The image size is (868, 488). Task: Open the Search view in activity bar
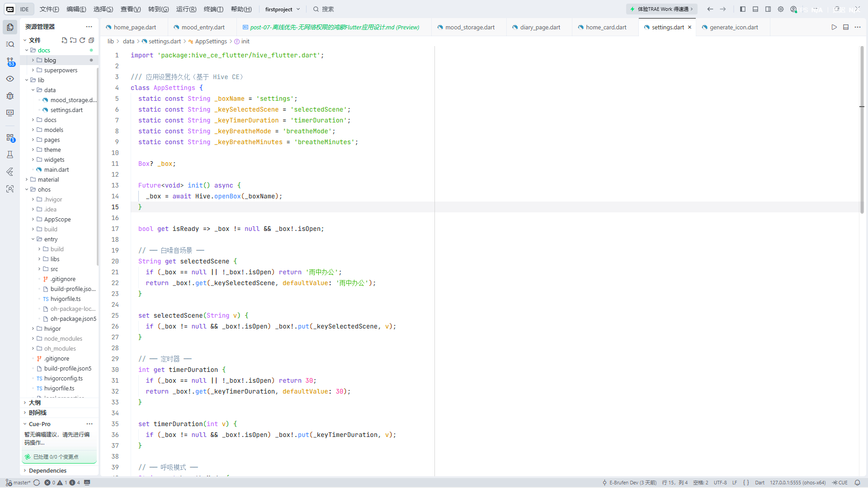[10, 44]
